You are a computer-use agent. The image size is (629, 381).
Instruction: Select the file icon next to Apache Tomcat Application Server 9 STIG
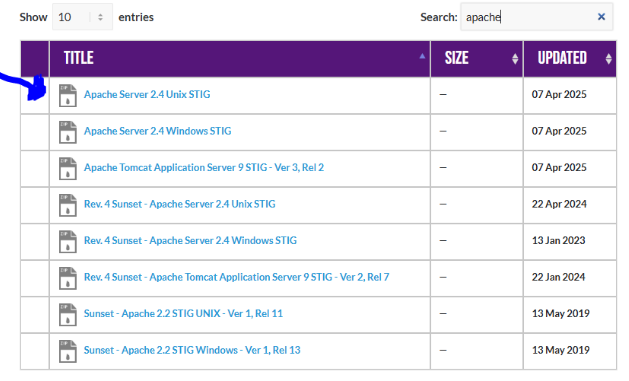[x=67, y=168]
